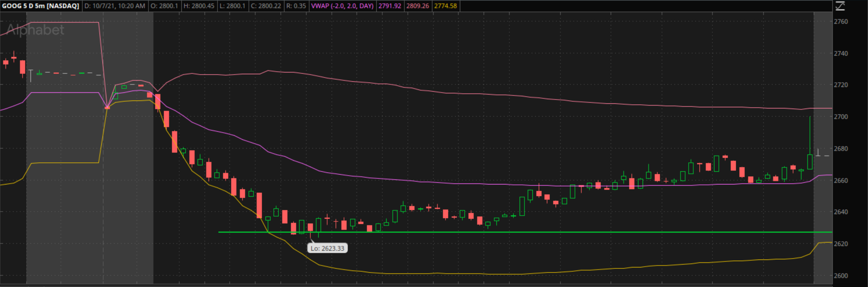Image resolution: width=868 pixels, height=287 pixels.
Task: Click the 2600 price axis label
Action: click(841, 276)
